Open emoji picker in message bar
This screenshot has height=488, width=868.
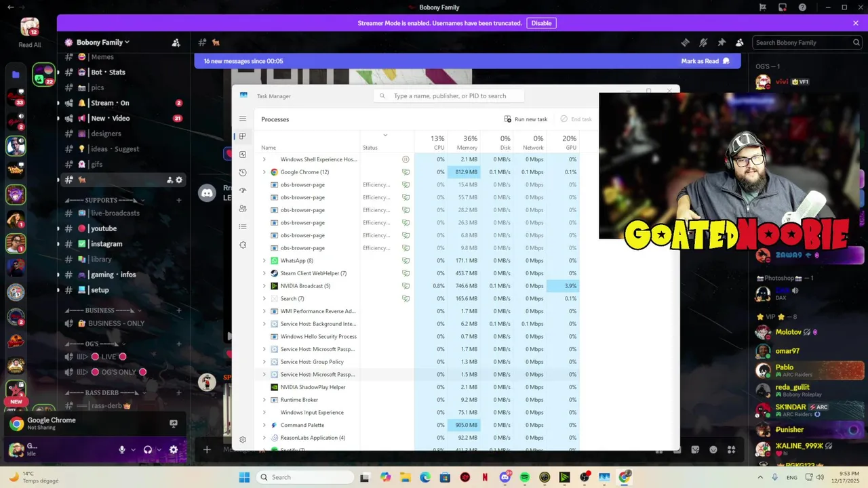pos(713,449)
